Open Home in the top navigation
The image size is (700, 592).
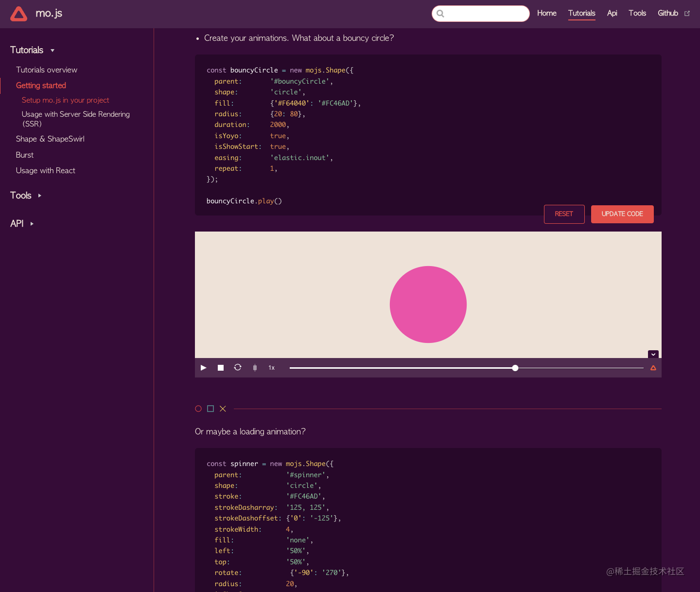[547, 13]
